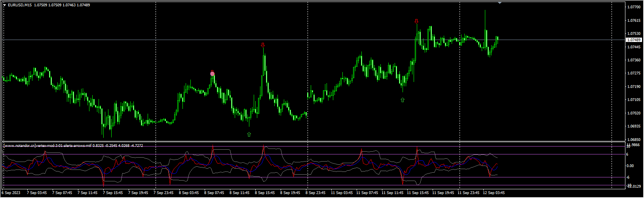The width and height of the screenshot is (644, 198).
Task: Click the current price tag 1.07489
Action: point(635,40)
